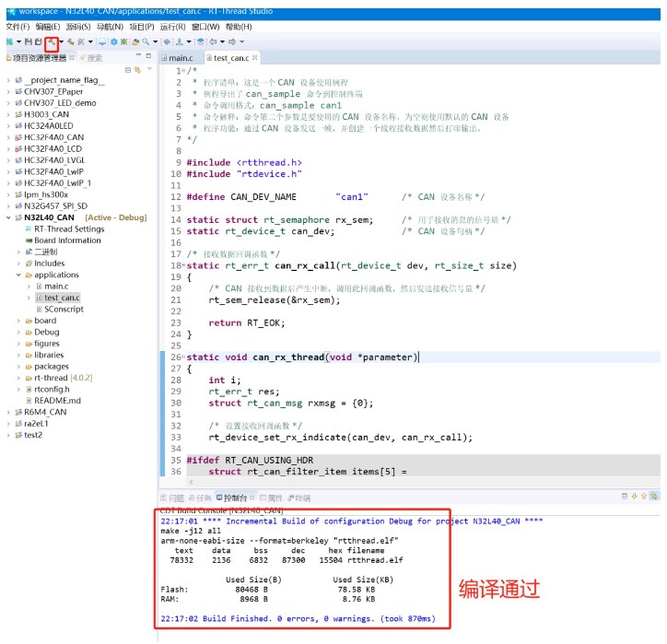Open RT-Thread Settings item
Image resolution: width=667 pixels, height=644 pixels.
coord(65,228)
